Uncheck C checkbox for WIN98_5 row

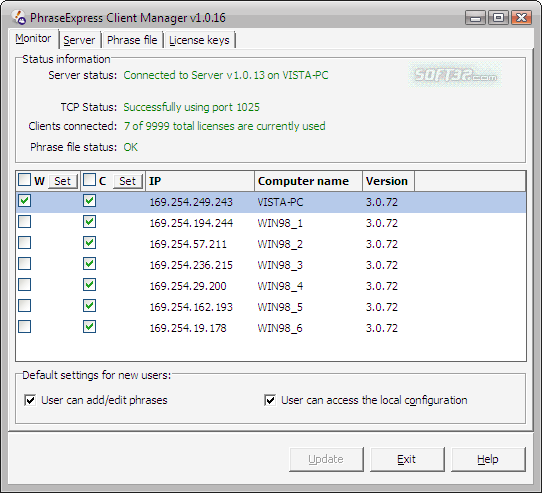(90, 306)
